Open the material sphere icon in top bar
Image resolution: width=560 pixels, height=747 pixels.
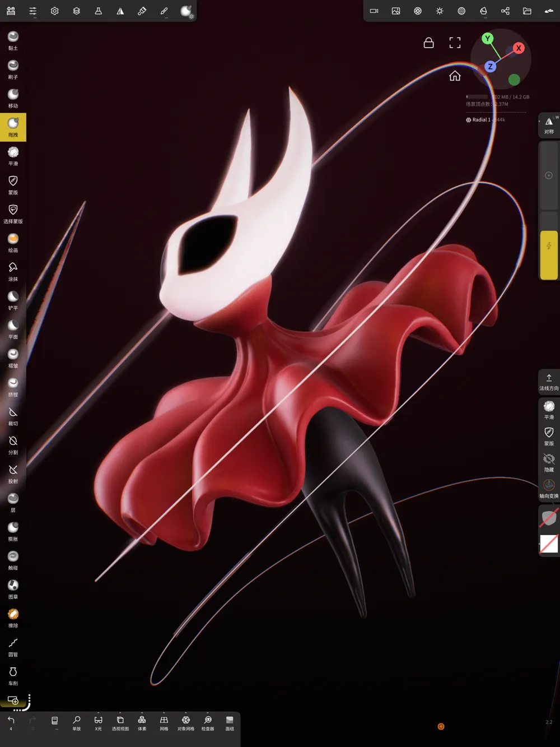pyautogui.click(x=186, y=11)
